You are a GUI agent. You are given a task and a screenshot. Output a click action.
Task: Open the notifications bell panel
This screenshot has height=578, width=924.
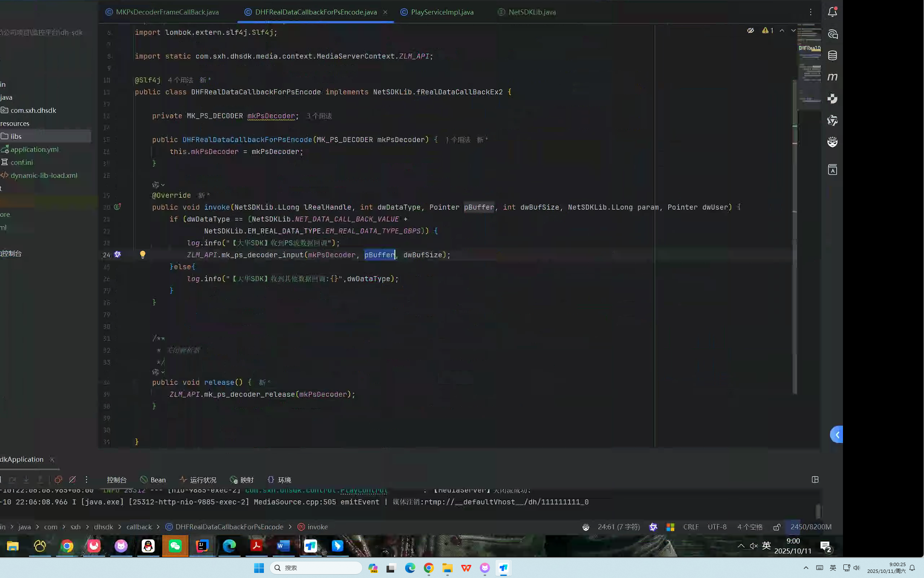pos(832,12)
